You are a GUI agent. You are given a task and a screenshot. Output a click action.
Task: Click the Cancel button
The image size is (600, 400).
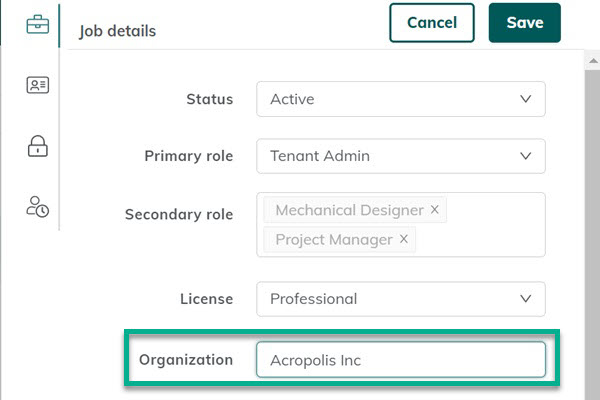click(432, 23)
